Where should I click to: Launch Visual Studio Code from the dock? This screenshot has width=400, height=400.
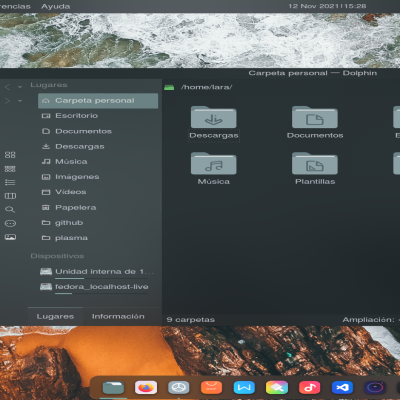[x=342, y=388]
